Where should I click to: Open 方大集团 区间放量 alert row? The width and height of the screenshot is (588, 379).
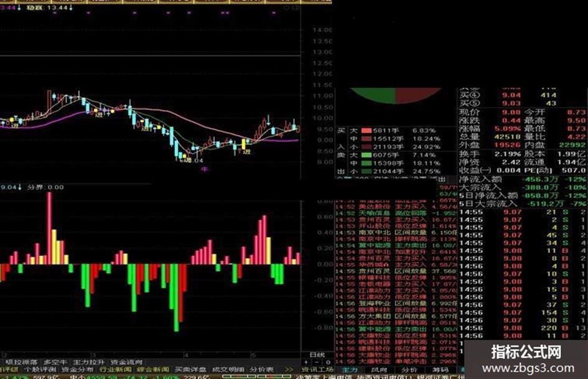point(396,316)
